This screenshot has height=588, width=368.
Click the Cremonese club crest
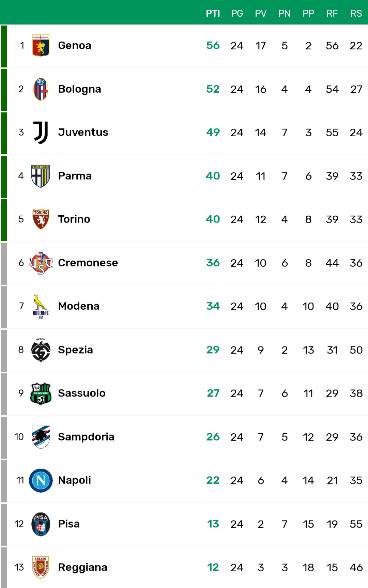[x=41, y=263]
